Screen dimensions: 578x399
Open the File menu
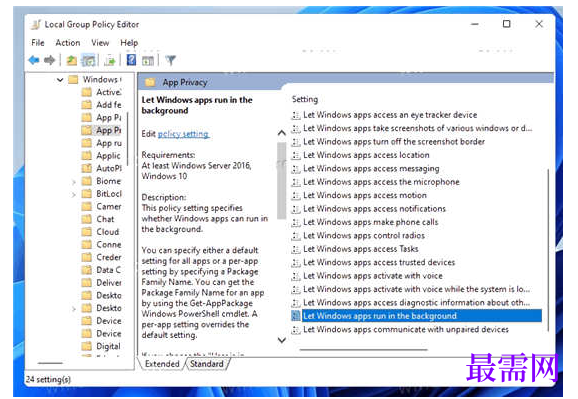(x=38, y=43)
